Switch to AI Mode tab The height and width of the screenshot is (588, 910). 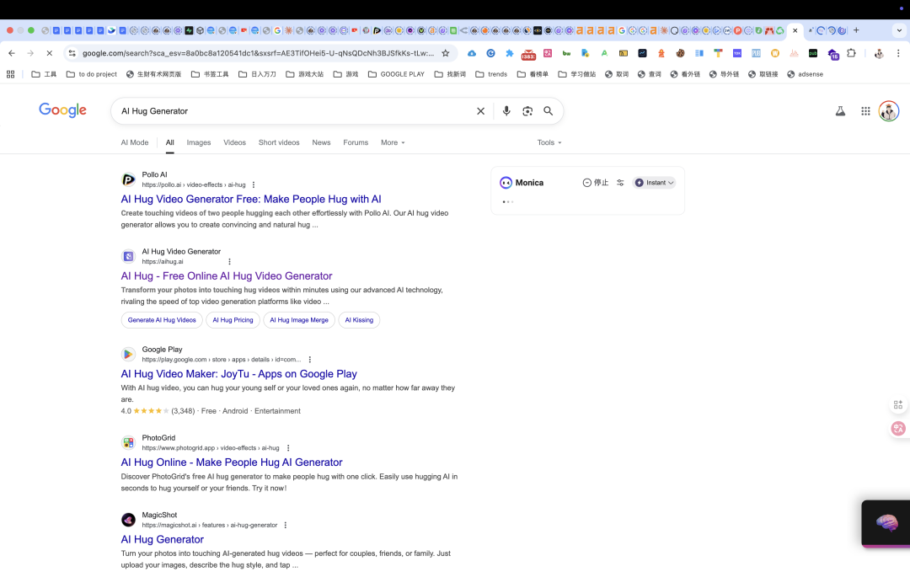(x=135, y=142)
